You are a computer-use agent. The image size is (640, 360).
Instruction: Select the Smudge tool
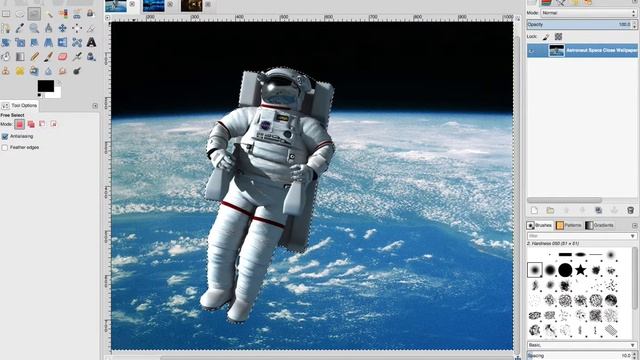point(63,71)
